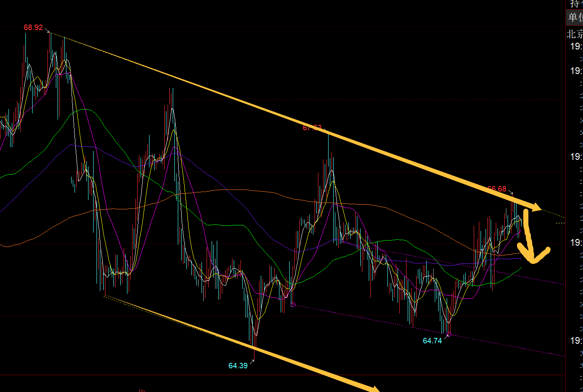Open the 单位 column header
The height and width of the screenshot is (392, 583).
pyautogui.click(x=575, y=17)
